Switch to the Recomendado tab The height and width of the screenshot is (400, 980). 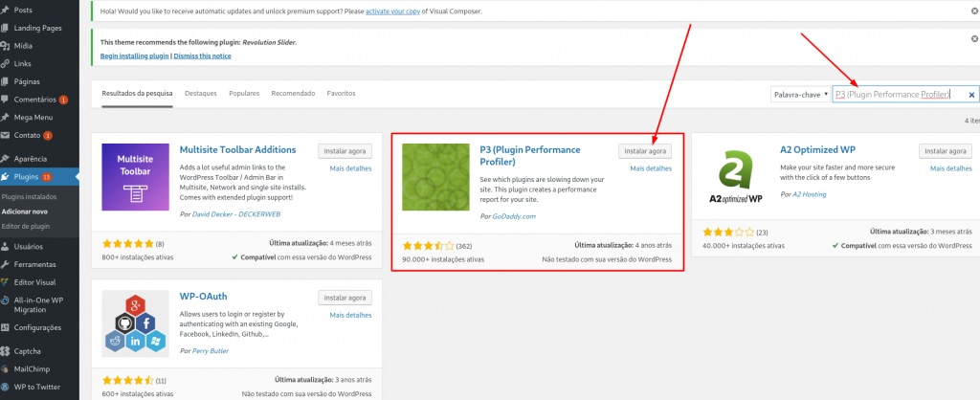coord(293,93)
